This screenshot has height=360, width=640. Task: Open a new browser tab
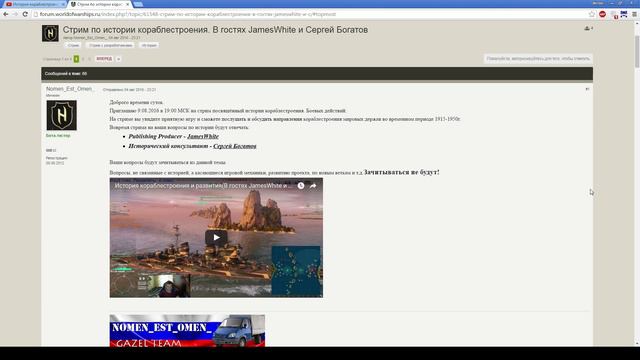coord(138,4)
